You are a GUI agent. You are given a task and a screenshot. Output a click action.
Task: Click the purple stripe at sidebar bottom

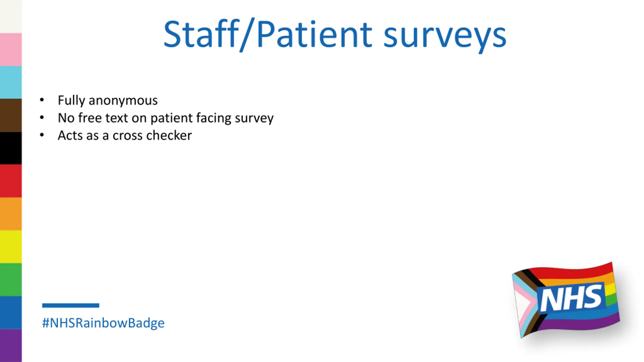(11, 346)
